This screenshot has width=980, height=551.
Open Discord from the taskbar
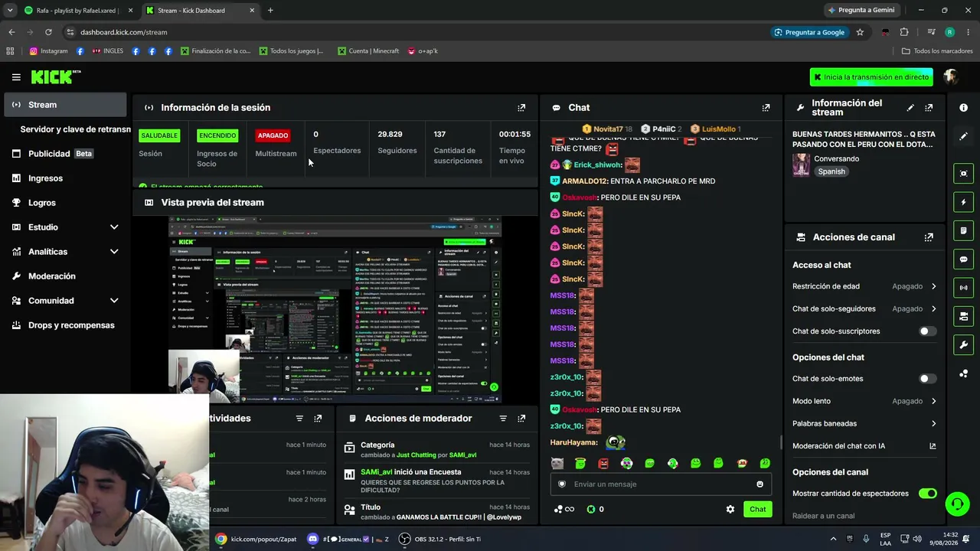click(x=348, y=539)
